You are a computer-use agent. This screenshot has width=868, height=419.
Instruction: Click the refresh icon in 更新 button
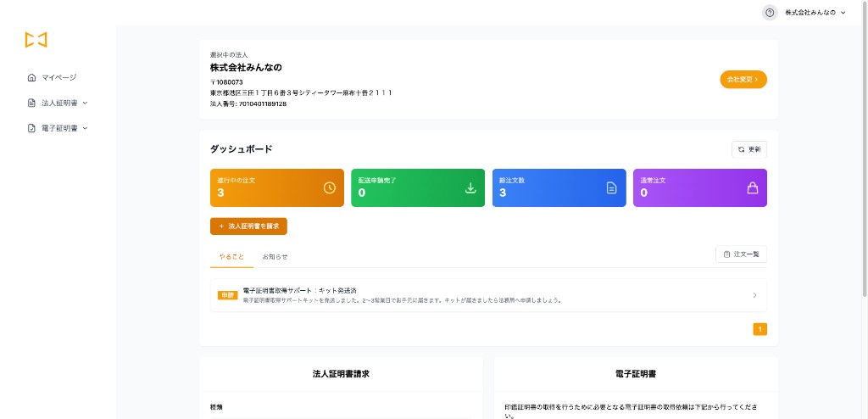coord(741,149)
